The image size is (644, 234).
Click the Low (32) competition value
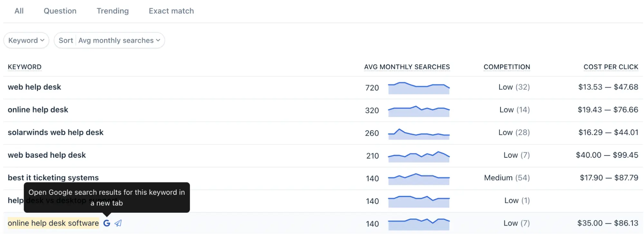tap(514, 87)
